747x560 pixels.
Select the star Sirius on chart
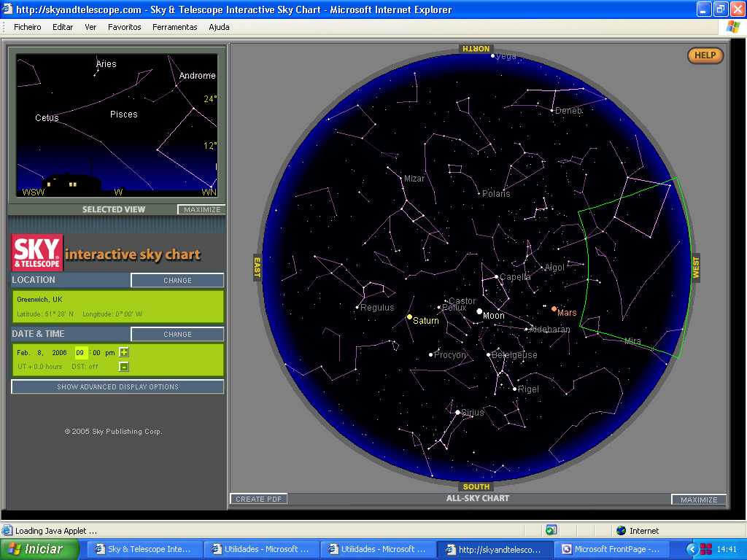coord(457,413)
